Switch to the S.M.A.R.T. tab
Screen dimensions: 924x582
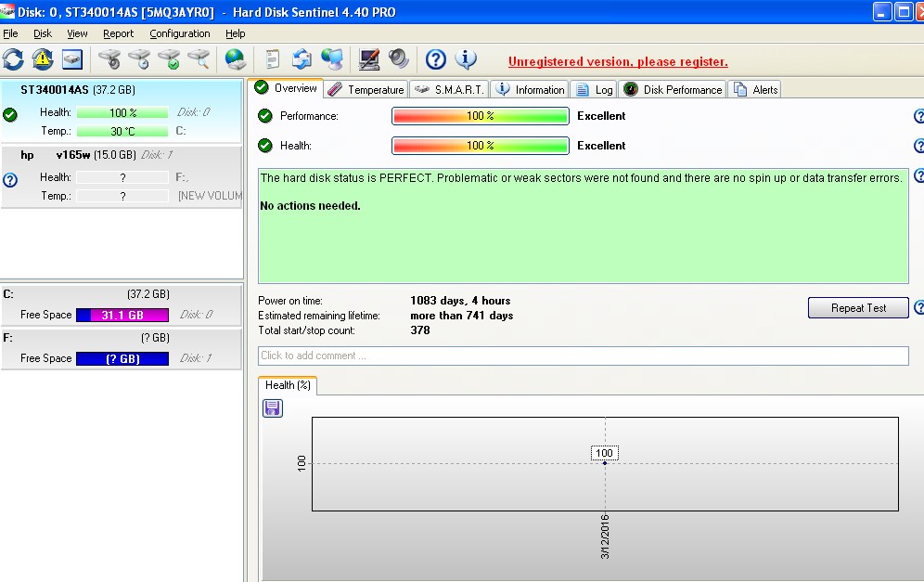pyautogui.click(x=448, y=89)
